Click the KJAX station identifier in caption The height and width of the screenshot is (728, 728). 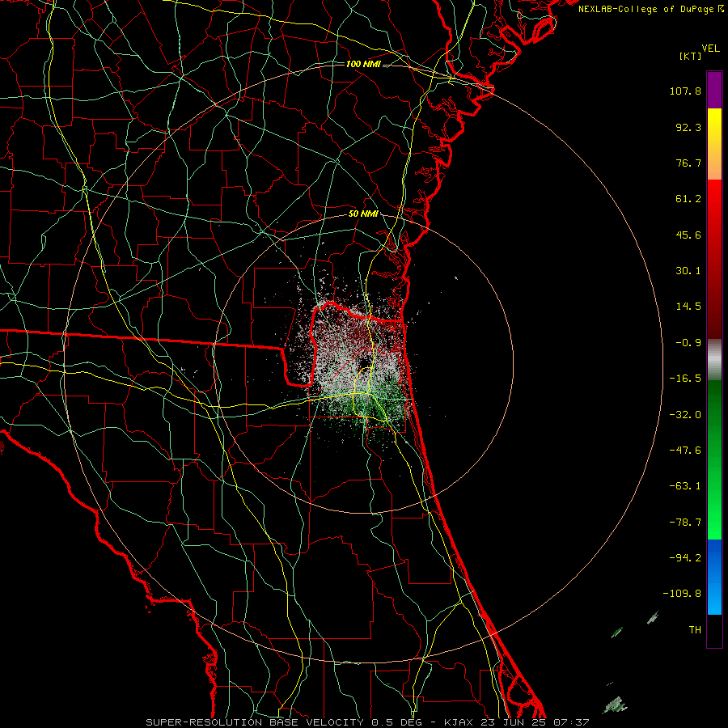[x=459, y=722]
